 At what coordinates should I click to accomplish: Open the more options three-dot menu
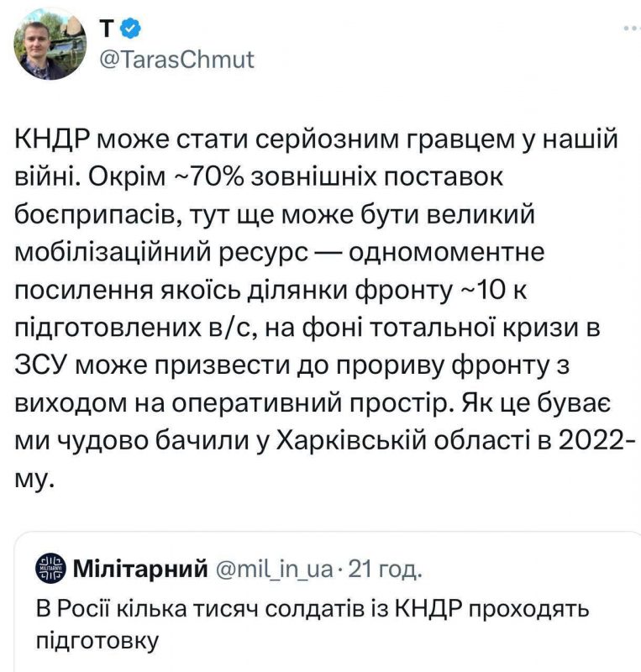[x=629, y=29]
